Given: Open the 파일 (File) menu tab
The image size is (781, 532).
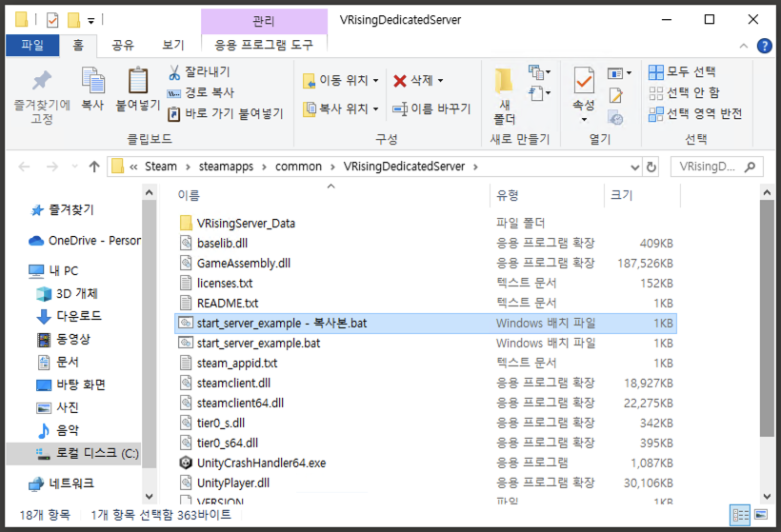Looking at the screenshot, I should pos(32,46).
